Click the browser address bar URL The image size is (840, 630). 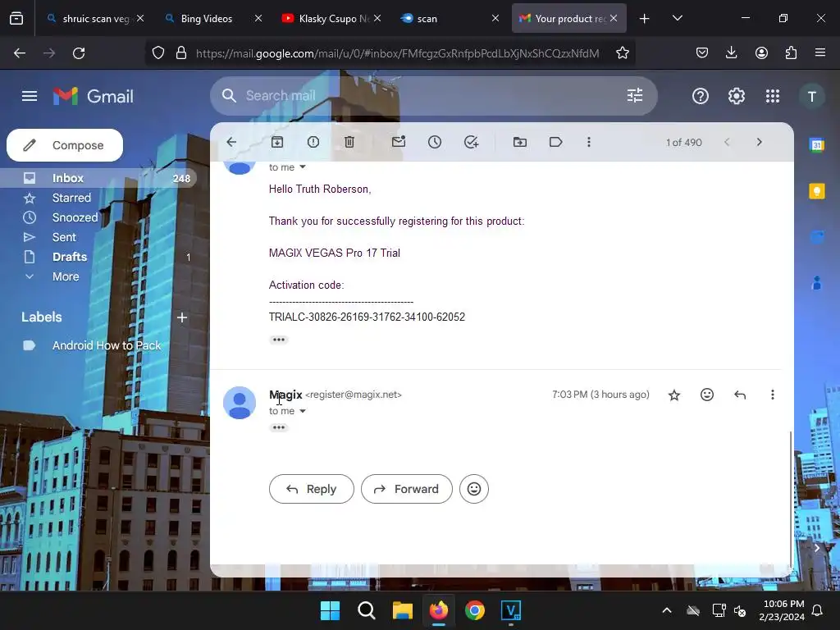point(397,53)
